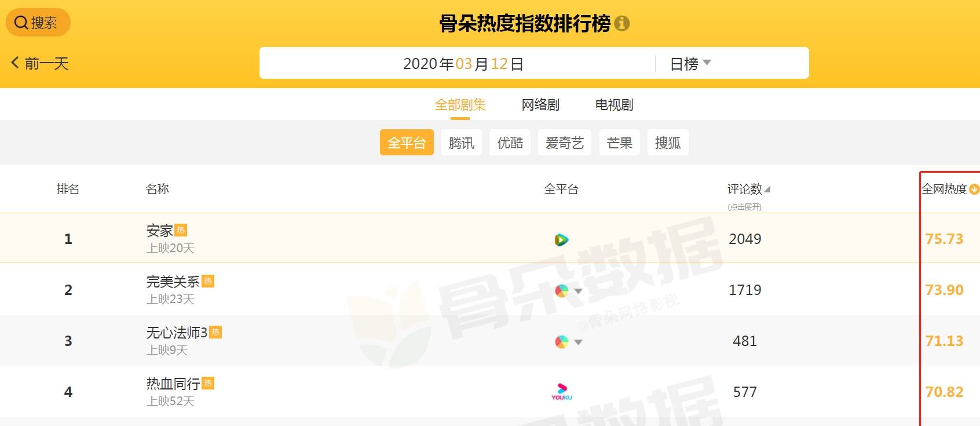
Task: Click the multi-platform icon for 完美关系
Action: click(x=561, y=290)
